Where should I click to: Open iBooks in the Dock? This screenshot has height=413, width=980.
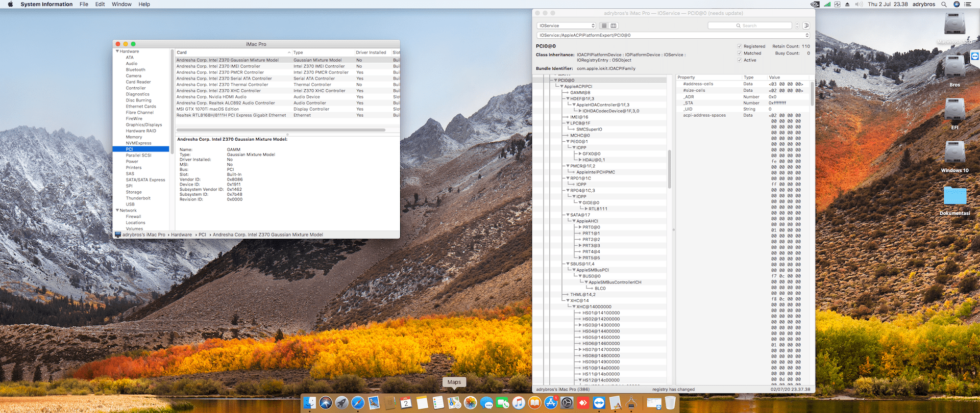point(535,403)
